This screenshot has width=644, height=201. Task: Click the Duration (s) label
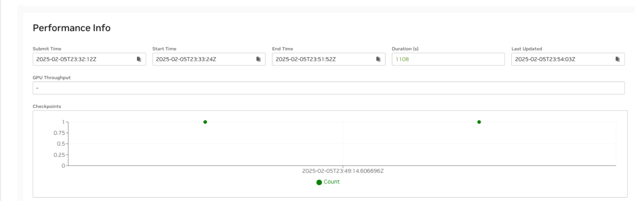point(405,49)
